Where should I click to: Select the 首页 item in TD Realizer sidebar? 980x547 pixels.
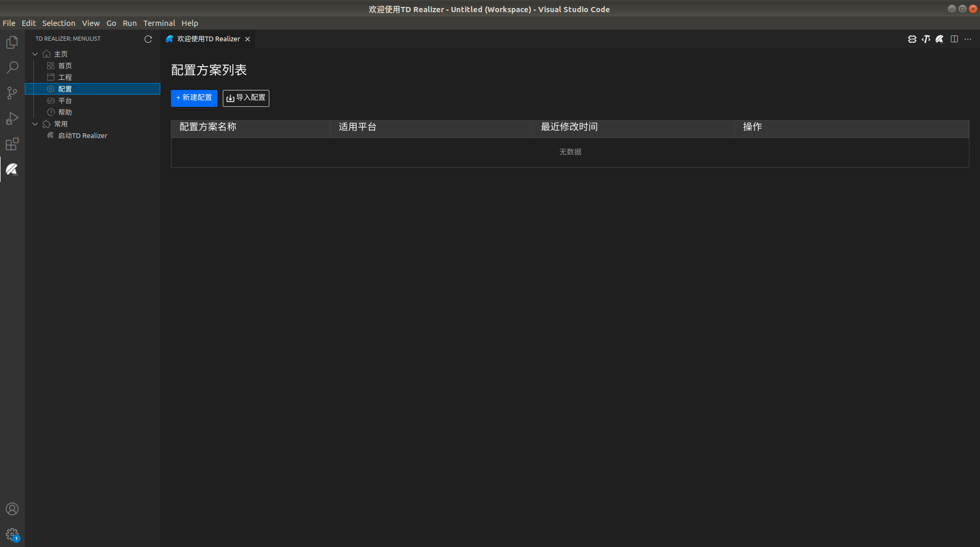tap(65, 65)
